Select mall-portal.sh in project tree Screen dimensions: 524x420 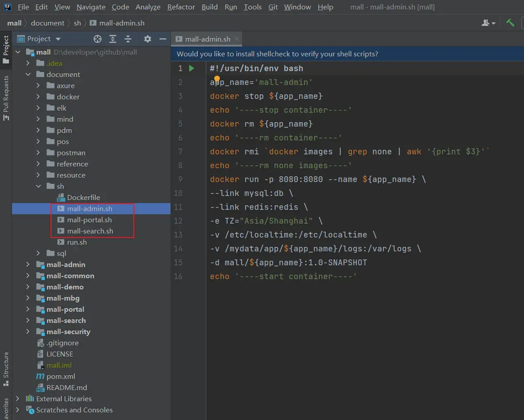click(x=89, y=220)
